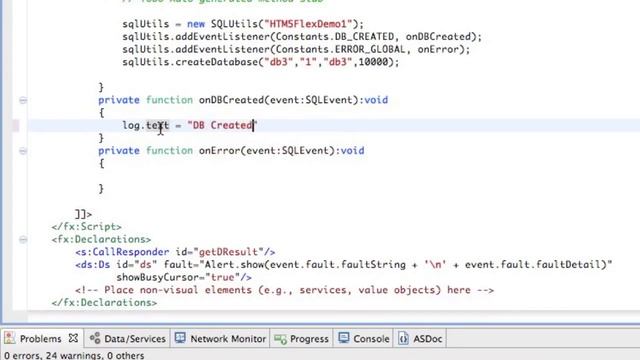Click the Alert.show fault handler text
The width and height of the screenshot is (640, 360).
pos(406,264)
